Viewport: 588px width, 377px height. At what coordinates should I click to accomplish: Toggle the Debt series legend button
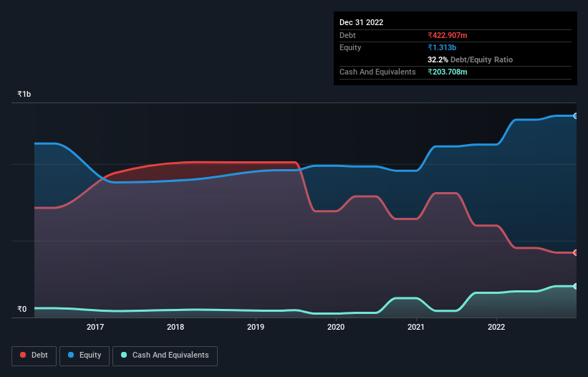click(x=34, y=355)
